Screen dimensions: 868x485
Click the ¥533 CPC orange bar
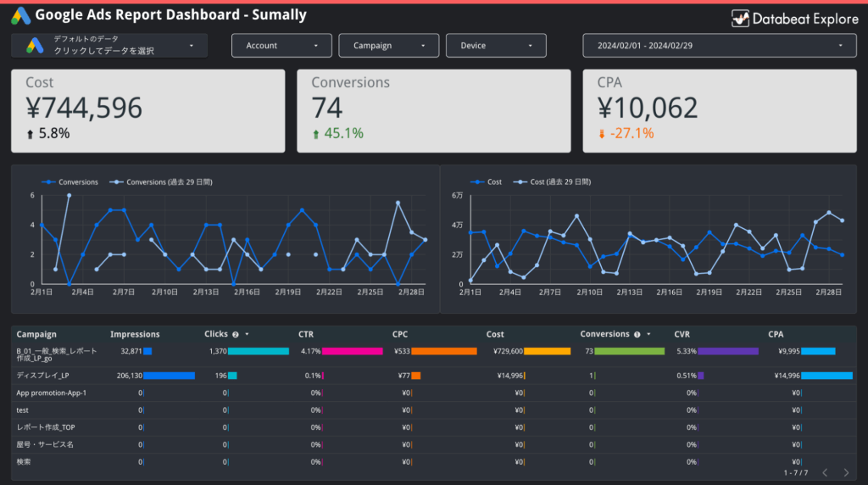[x=444, y=351]
